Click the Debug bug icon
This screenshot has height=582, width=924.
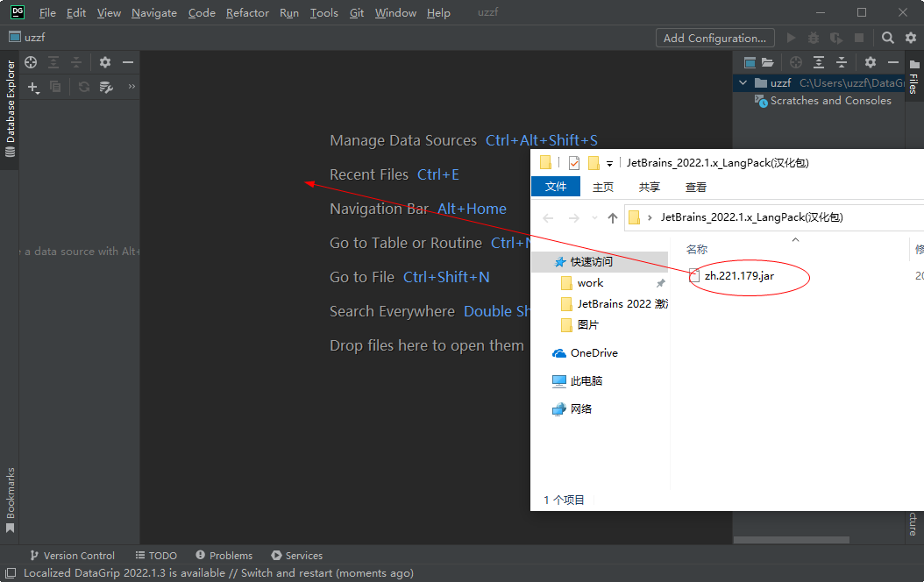pos(814,39)
